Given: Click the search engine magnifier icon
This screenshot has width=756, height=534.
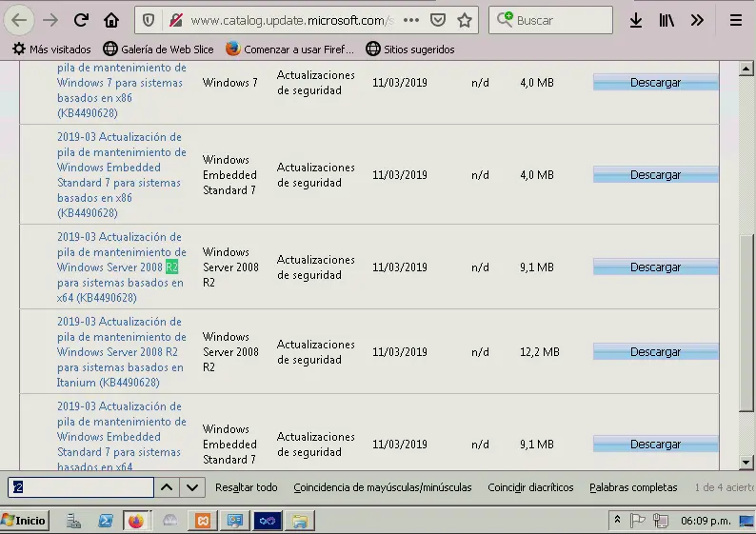Looking at the screenshot, I should click(x=505, y=20).
